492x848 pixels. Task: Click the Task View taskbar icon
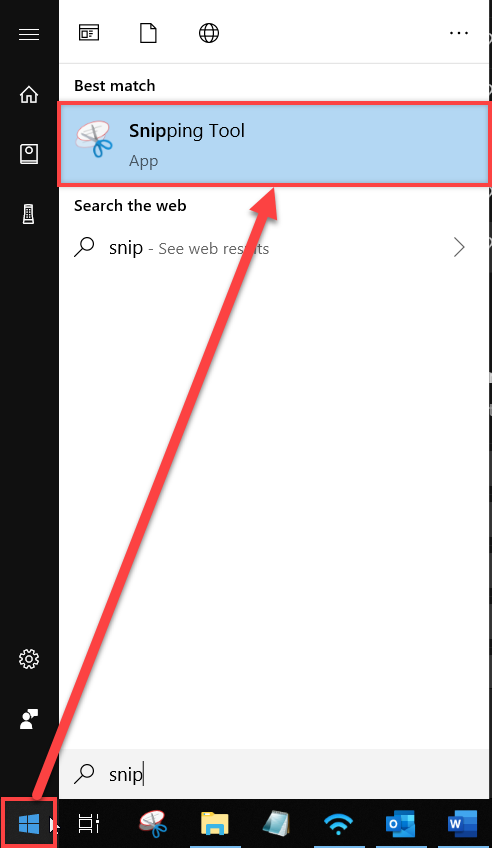89,824
